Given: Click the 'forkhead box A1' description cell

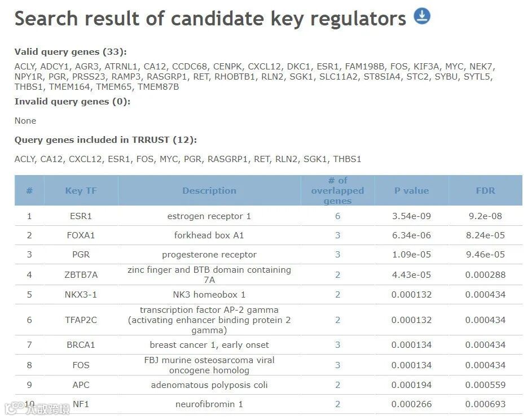Looking at the screenshot, I should pos(209,235).
